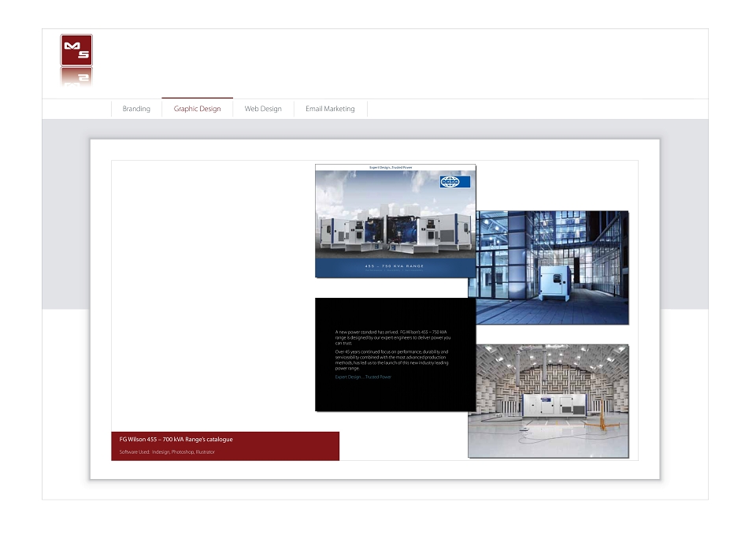
Task: Click the A new power standard paragraph
Action: (x=392, y=338)
